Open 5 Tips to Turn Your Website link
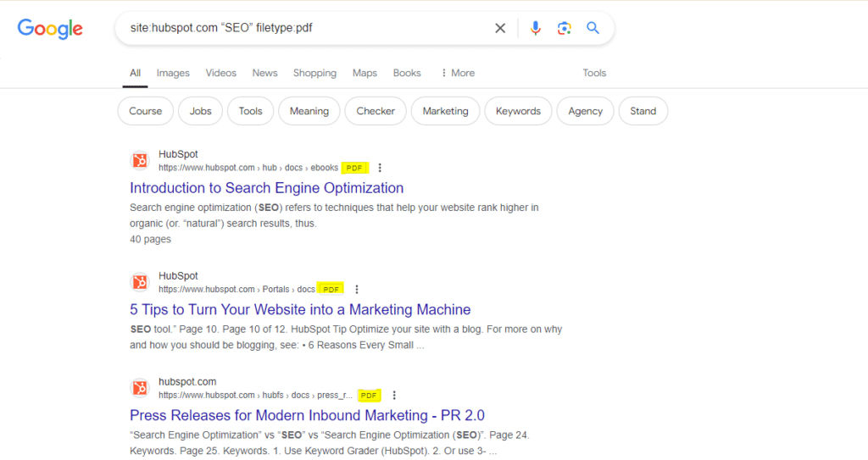 300,309
